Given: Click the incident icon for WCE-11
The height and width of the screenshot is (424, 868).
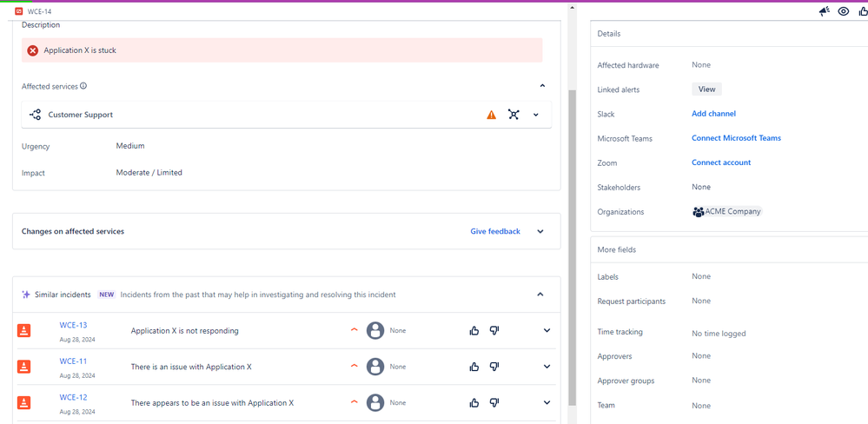Looking at the screenshot, I should tap(23, 367).
